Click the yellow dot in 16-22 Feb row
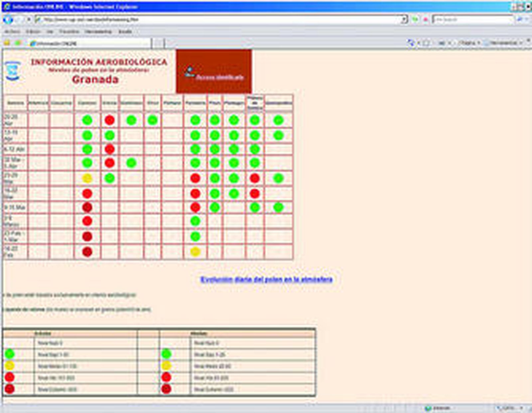532x413 pixels. pyautogui.click(x=195, y=252)
